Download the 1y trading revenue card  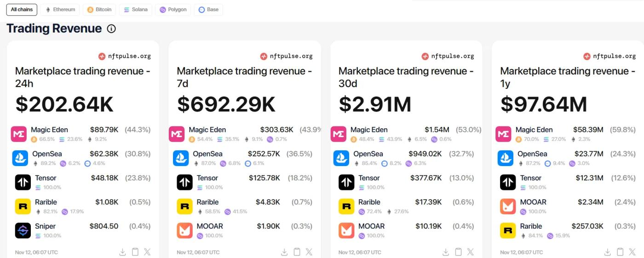pos(608,252)
